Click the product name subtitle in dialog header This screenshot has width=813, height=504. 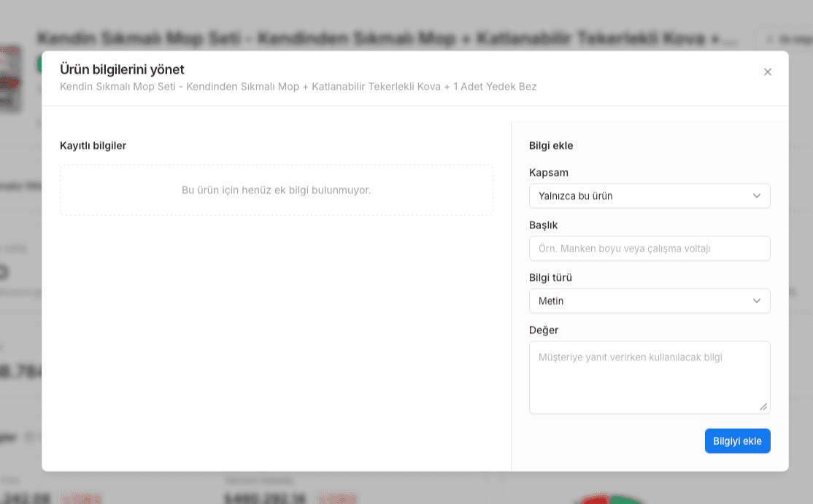coord(298,87)
